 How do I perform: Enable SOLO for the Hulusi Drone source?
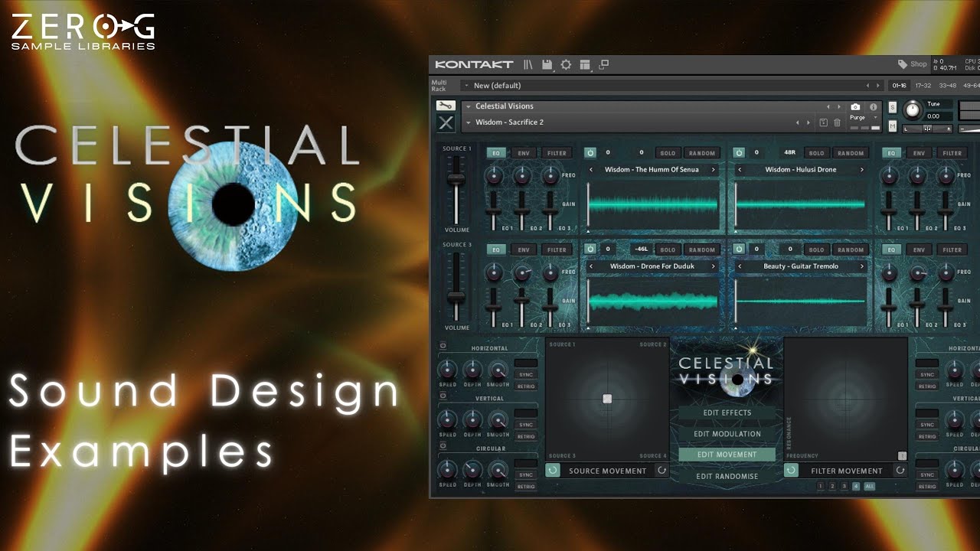click(816, 153)
